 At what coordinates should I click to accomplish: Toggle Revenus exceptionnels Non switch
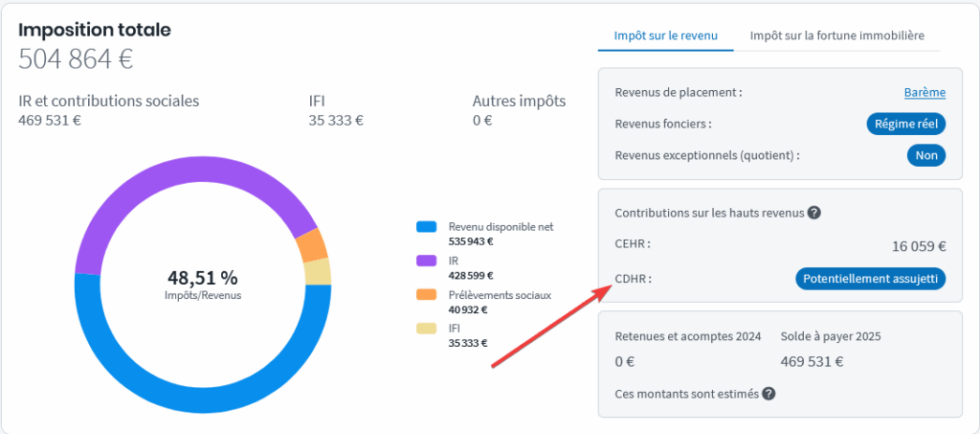coord(925,155)
